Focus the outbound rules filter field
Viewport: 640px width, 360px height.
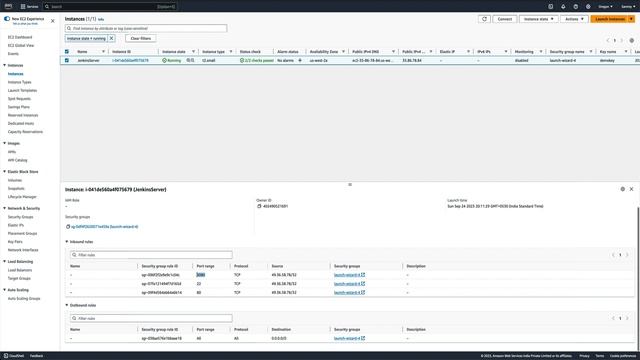pos(151,318)
